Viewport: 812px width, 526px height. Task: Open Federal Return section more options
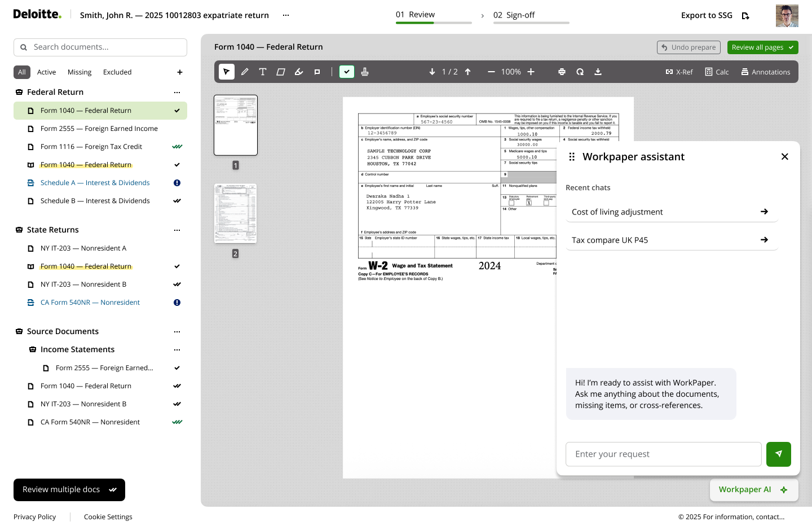(177, 92)
